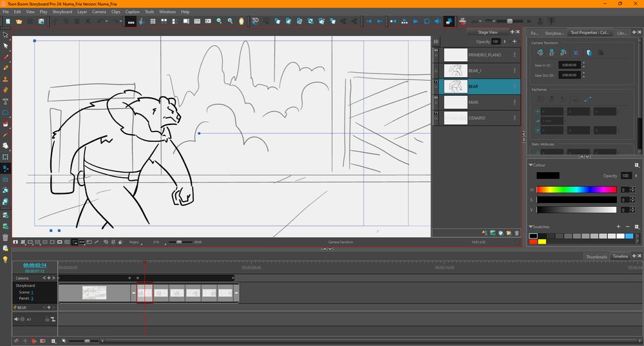The width and height of the screenshot is (644, 346).
Task: Go to the previous panel arrow
Action: click(x=369, y=21)
